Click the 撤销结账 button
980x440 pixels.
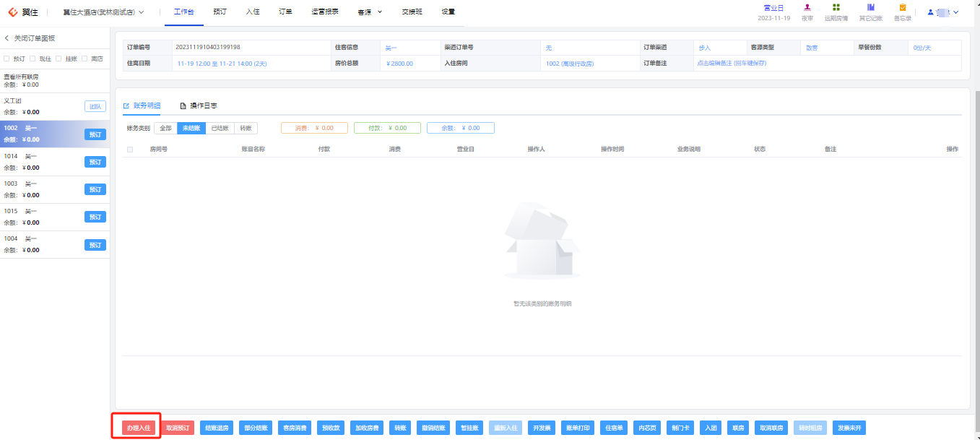[433, 428]
